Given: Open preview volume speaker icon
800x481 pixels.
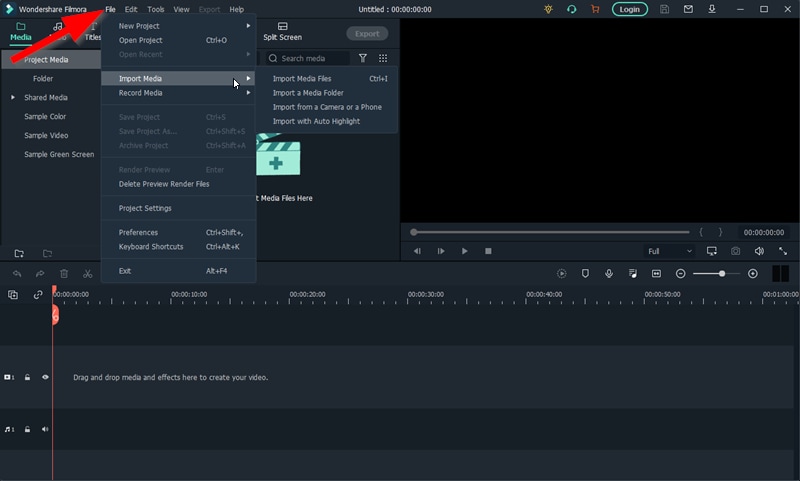Looking at the screenshot, I should coord(759,251).
